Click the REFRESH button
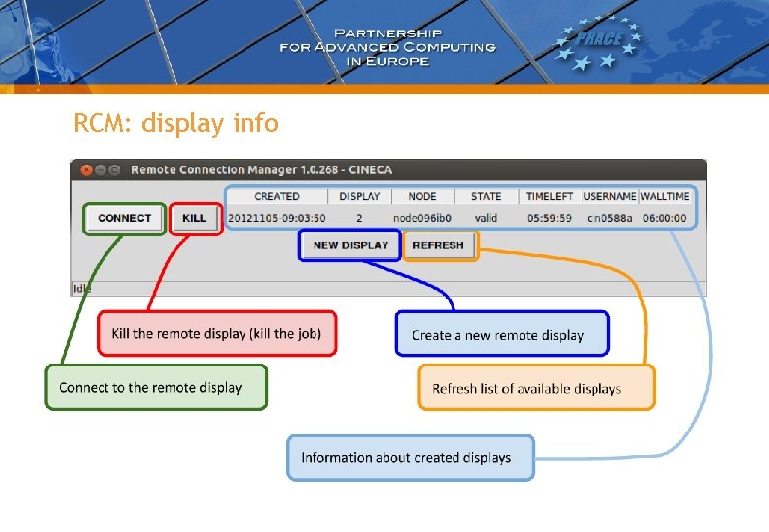Viewport: 769px width, 532px height. (x=438, y=245)
